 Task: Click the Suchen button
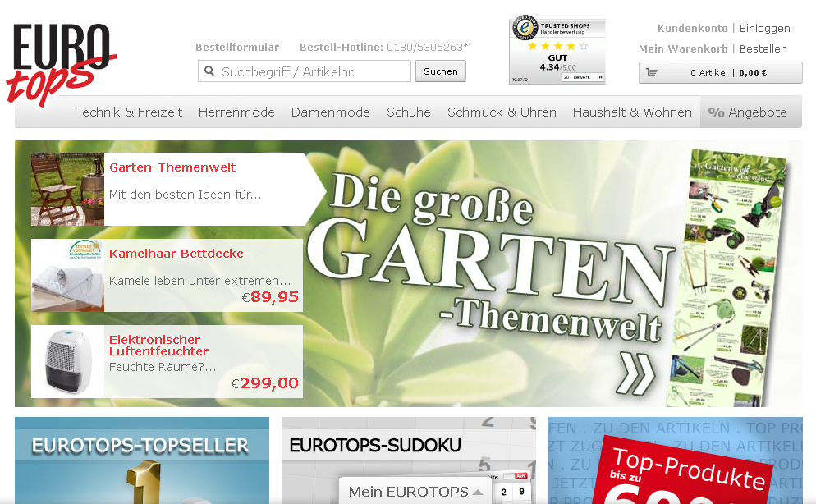pos(440,71)
